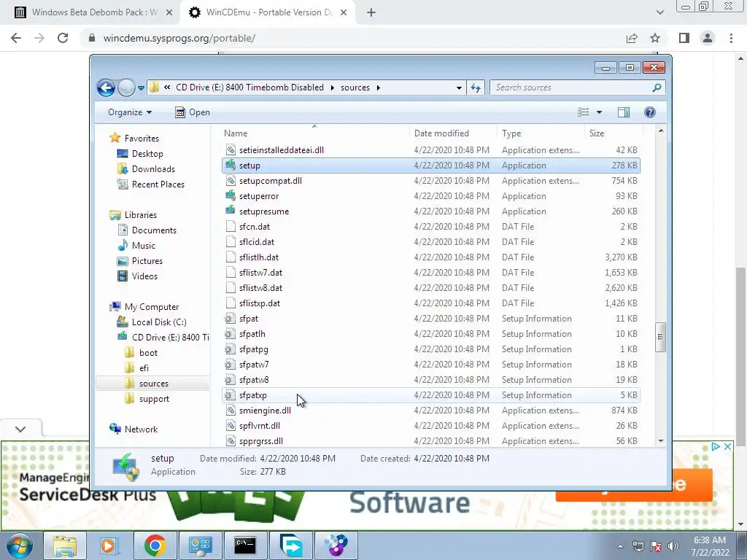Image resolution: width=747 pixels, height=560 pixels.
Task: Toggle the preview pane icon
Action: pos(624,112)
